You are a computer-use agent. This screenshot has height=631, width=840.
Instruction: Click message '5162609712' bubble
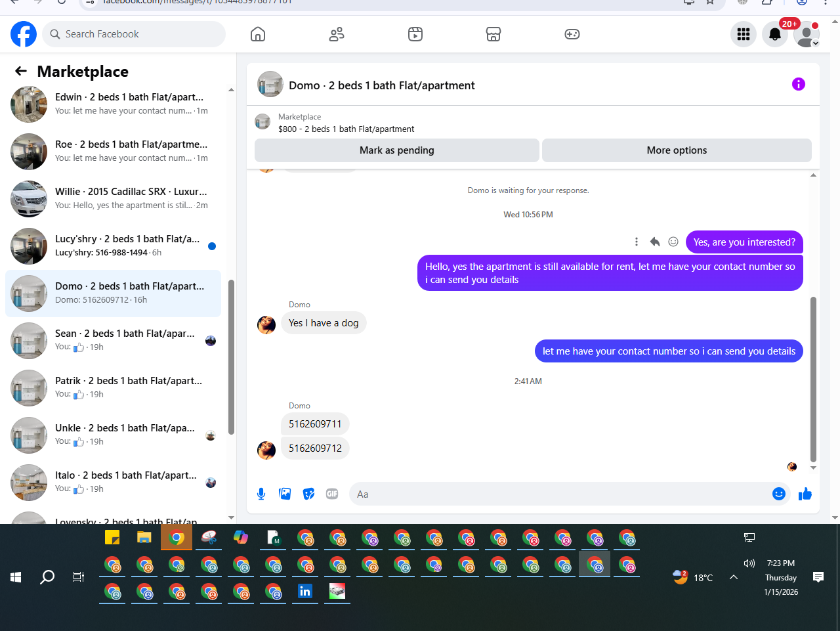(x=315, y=448)
